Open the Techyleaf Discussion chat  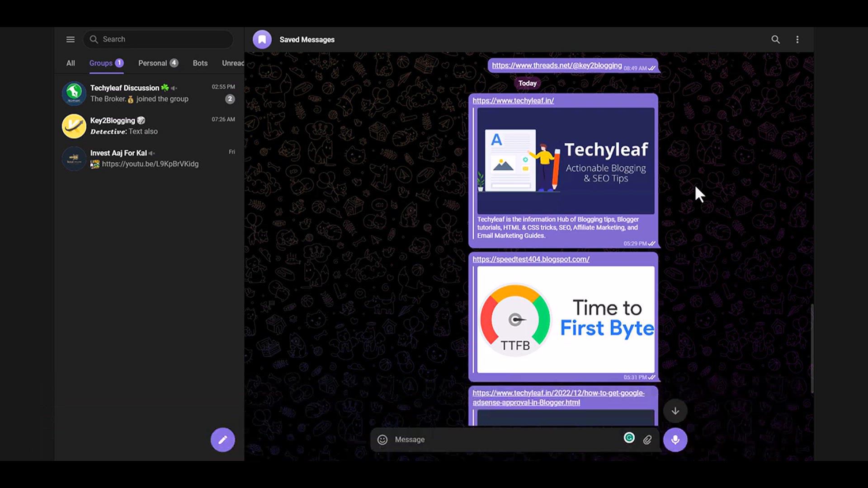pos(149,93)
